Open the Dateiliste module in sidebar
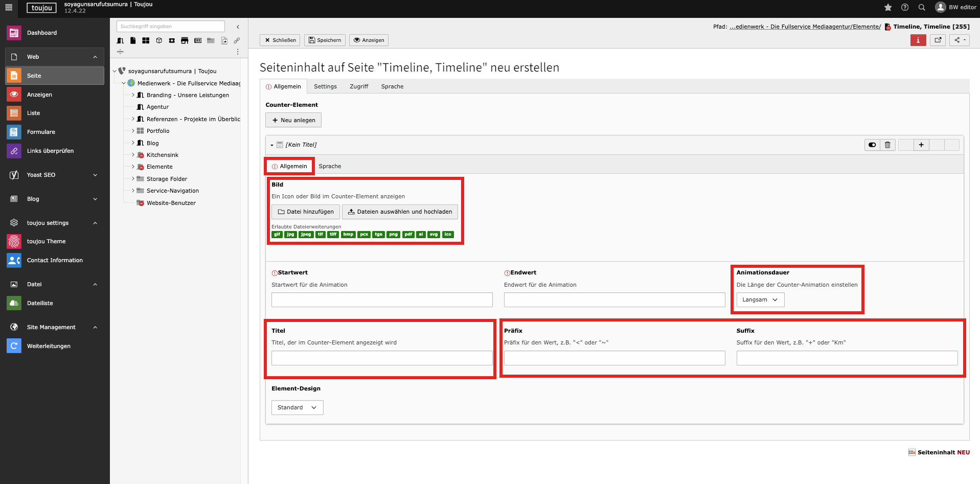980x484 pixels. [x=40, y=303]
